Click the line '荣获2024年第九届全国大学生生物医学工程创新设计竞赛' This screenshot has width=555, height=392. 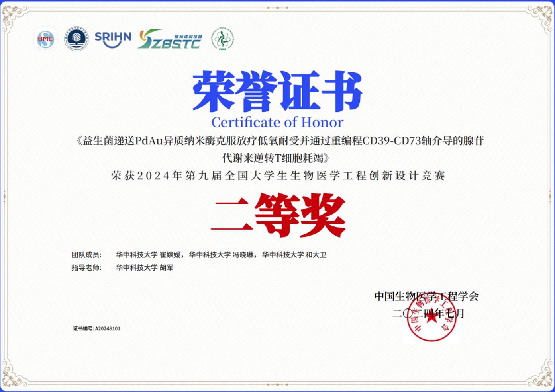tap(278, 176)
